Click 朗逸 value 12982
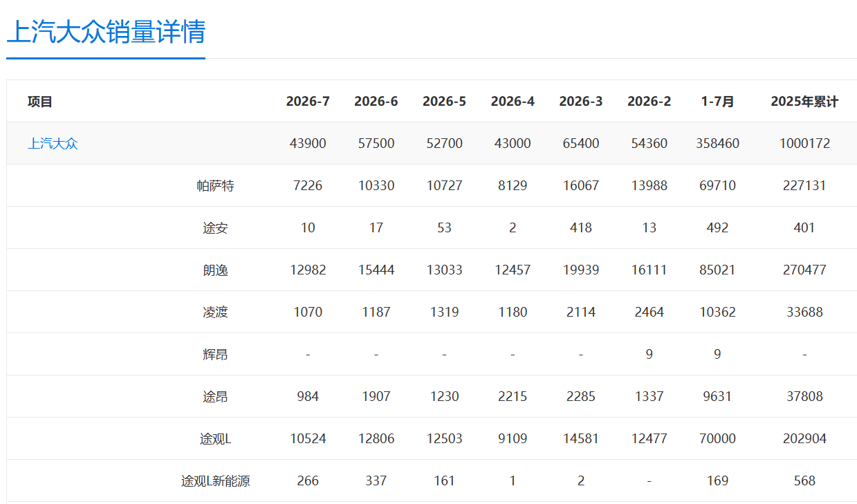Image resolution: width=857 pixels, height=504 pixels. click(x=308, y=270)
